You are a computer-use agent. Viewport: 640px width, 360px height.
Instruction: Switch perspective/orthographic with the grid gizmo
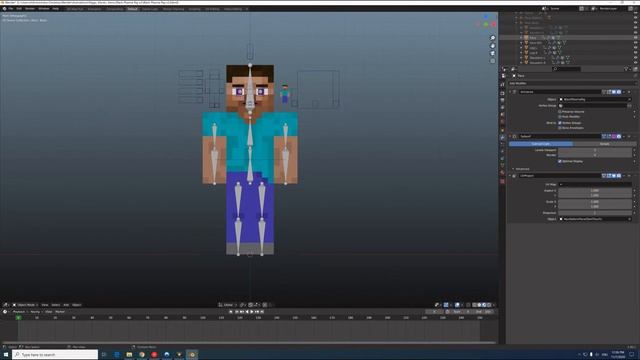tap(493, 61)
